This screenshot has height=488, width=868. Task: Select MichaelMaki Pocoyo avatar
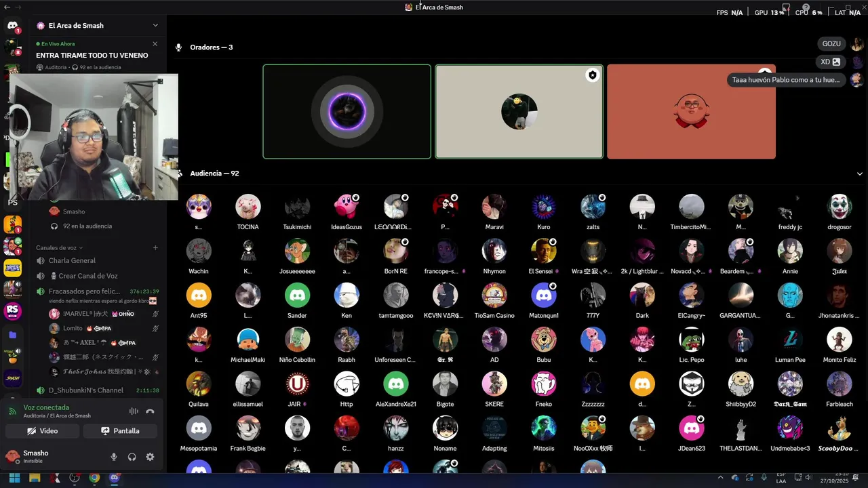pyautogui.click(x=248, y=340)
